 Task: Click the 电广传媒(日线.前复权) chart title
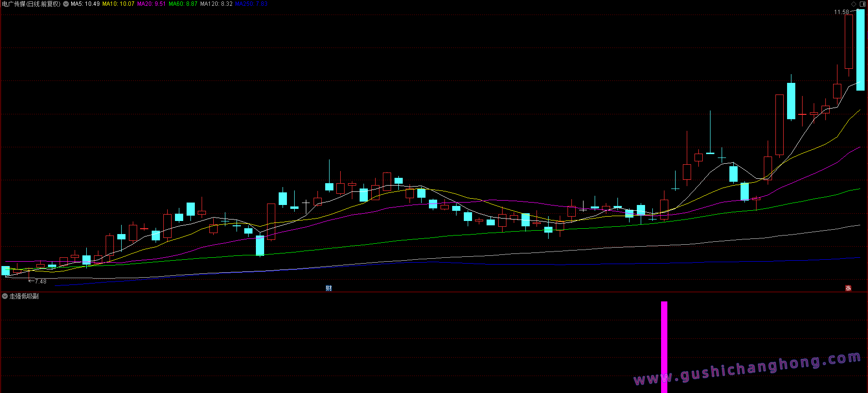point(31,4)
